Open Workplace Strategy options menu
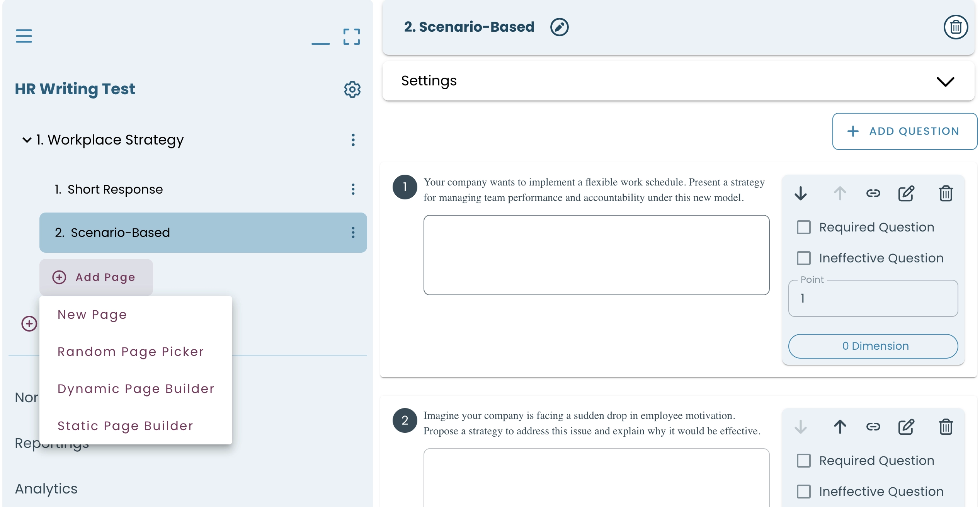The width and height of the screenshot is (980, 507). click(x=353, y=140)
